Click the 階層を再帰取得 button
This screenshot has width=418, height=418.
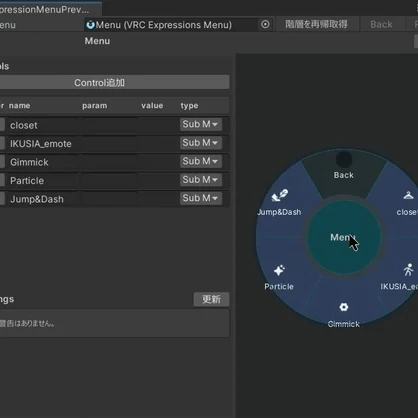tap(316, 24)
